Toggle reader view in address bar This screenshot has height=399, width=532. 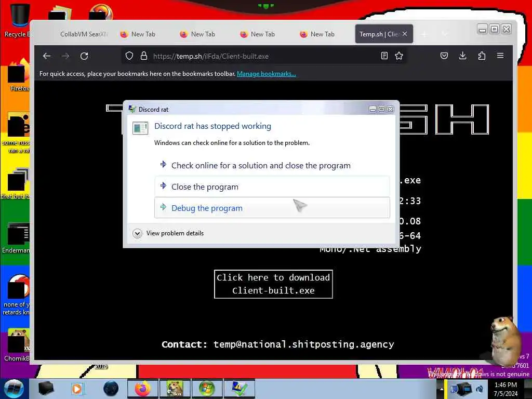(x=384, y=56)
